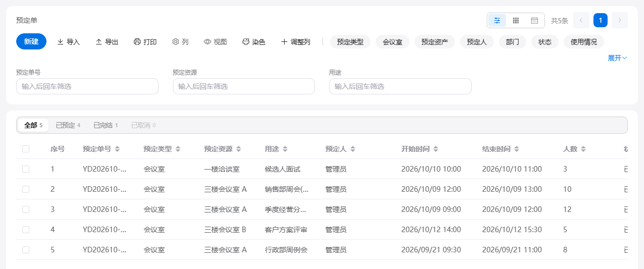Click the 新建 button

pos(31,41)
